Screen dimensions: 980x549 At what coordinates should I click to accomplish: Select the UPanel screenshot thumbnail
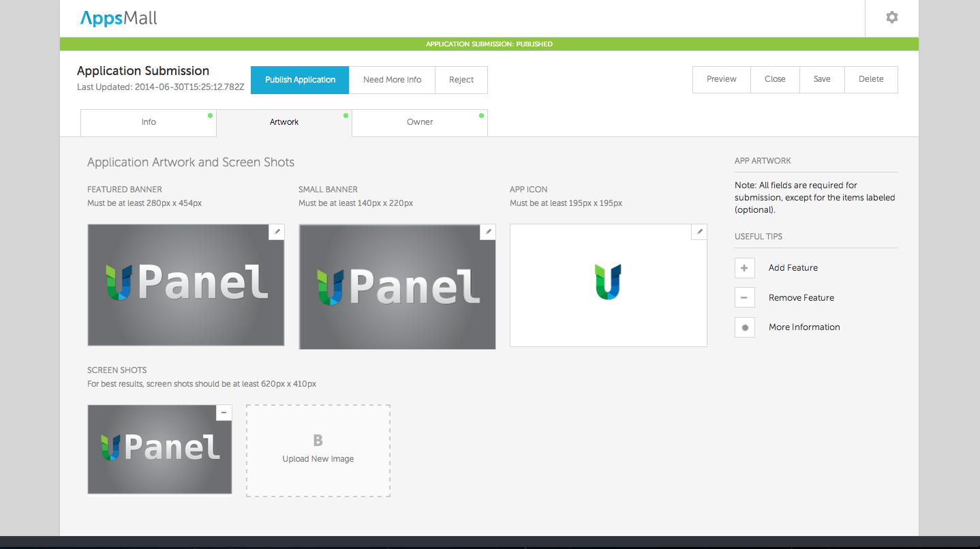pyautogui.click(x=159, y=449)
